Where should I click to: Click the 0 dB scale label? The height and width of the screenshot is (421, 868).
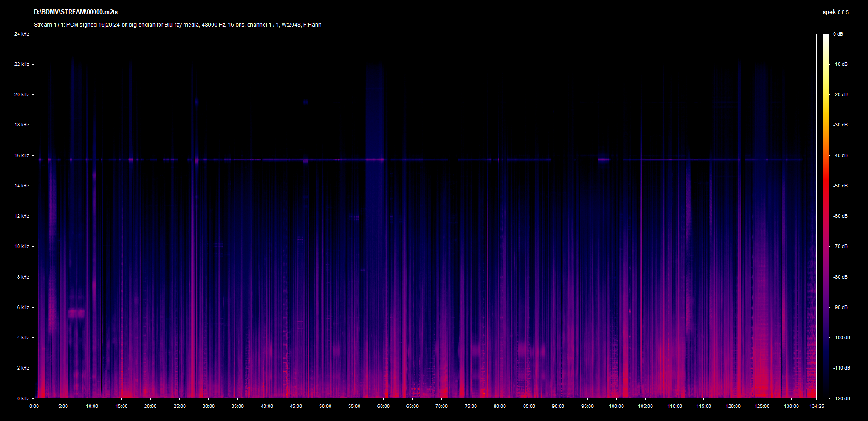click(x=838, y=34)
